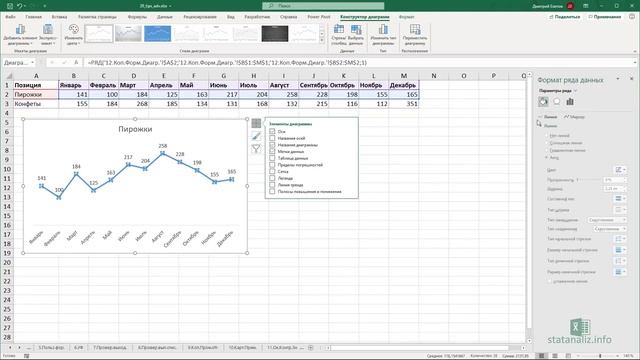The width and height of the screenshot is (640, 360).
Task: Toggle the Error Bars checkbox
Action: point(272,165)
